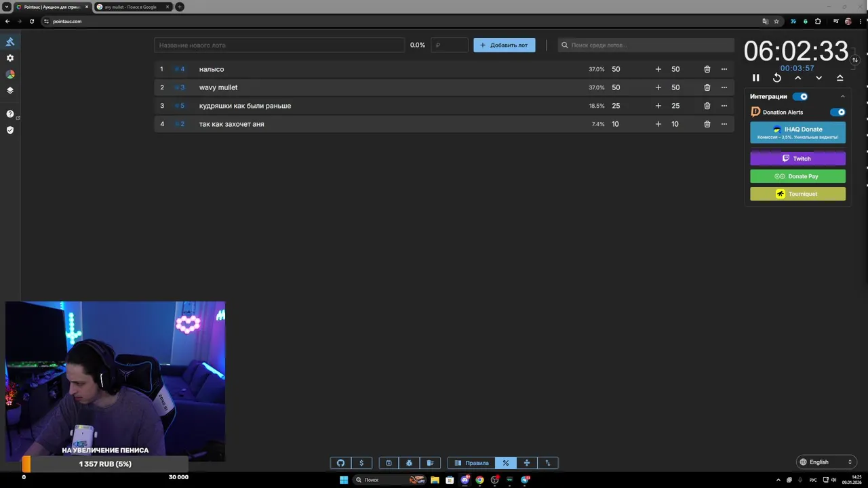Focus the 'Поиск среди лотов' search field
The height and width of the screenshot is (488, 868).
[646, 45]
